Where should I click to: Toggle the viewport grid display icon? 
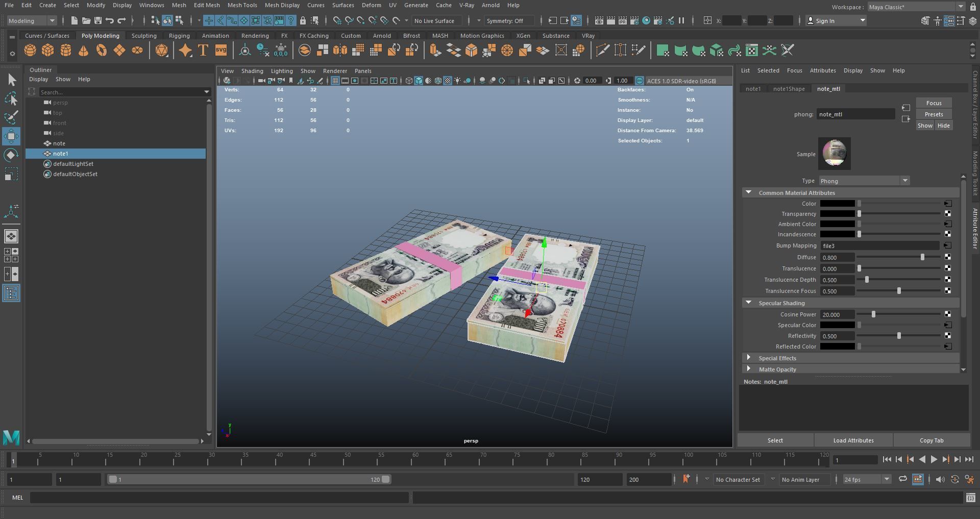click(x=335, y=81)
